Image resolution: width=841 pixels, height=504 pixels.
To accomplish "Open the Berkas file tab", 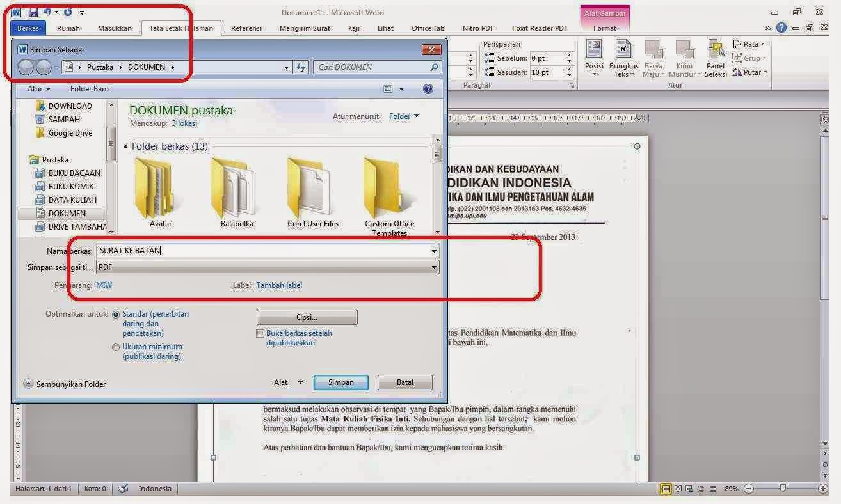I will [x=28, y=28].
